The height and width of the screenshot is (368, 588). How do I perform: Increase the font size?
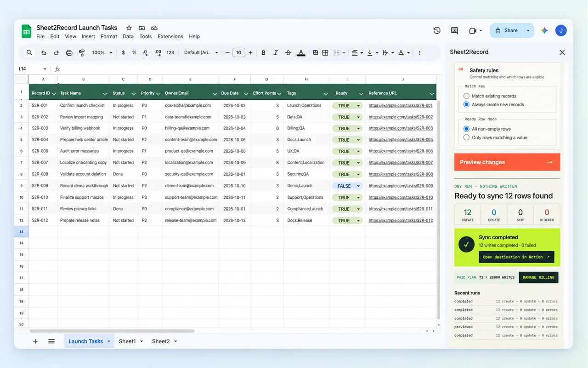pyautogui.click(x=250, y=52)
